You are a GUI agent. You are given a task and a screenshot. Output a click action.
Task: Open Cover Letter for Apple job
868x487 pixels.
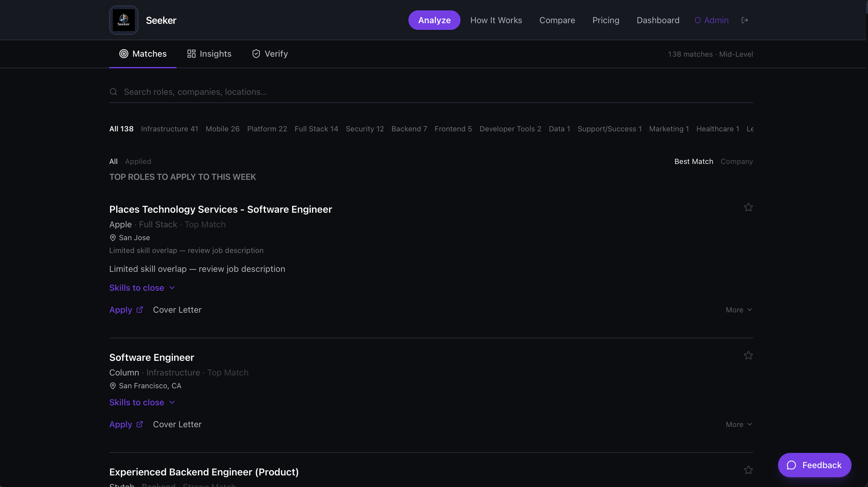tap(177, 310)
